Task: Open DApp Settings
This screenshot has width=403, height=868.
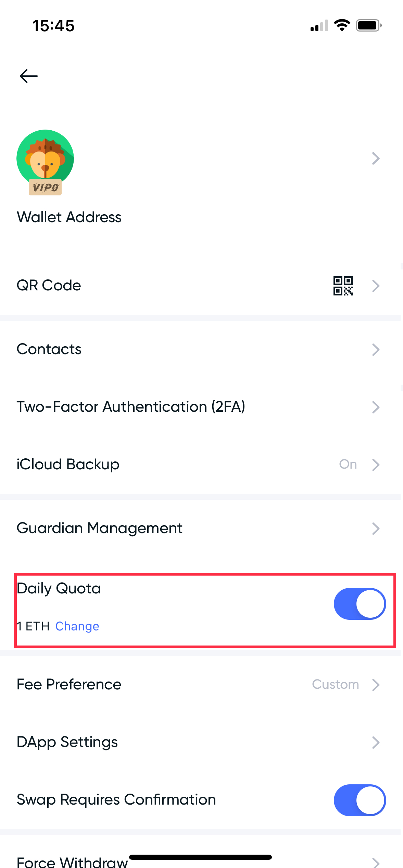Action: point(67,742)
